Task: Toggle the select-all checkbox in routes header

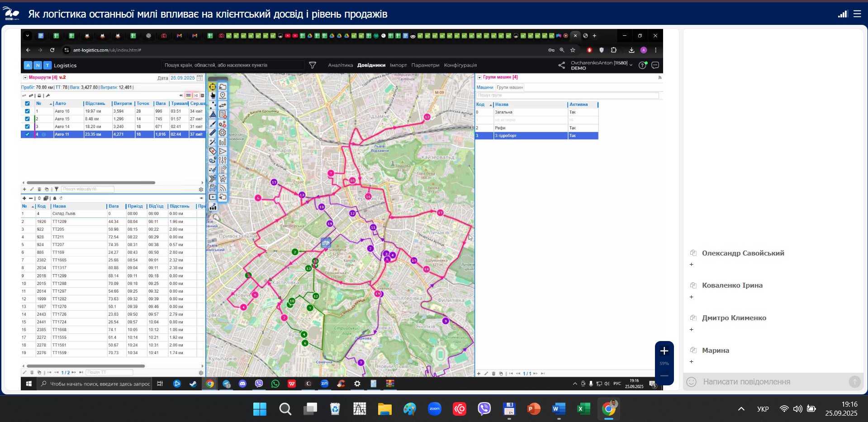Action: point(27,104)
